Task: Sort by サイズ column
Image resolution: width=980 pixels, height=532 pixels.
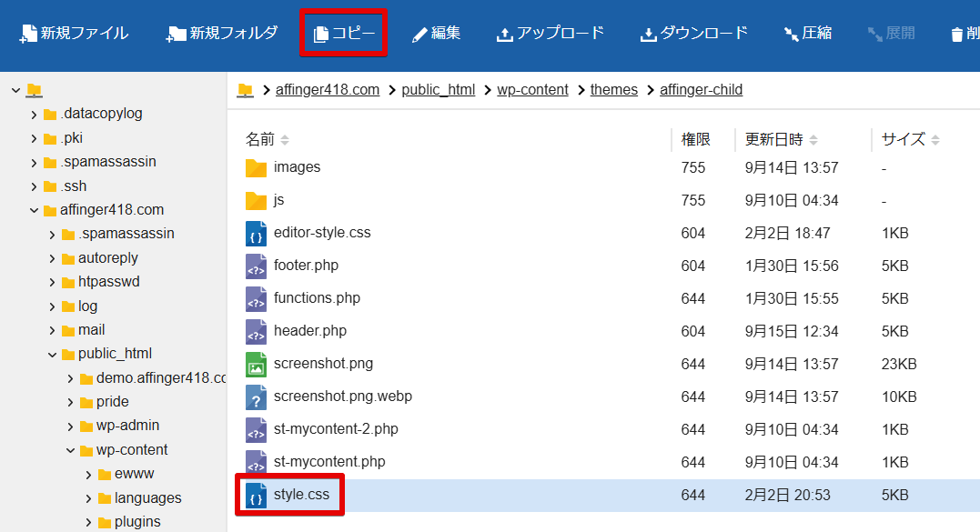Action: [911, 139]
